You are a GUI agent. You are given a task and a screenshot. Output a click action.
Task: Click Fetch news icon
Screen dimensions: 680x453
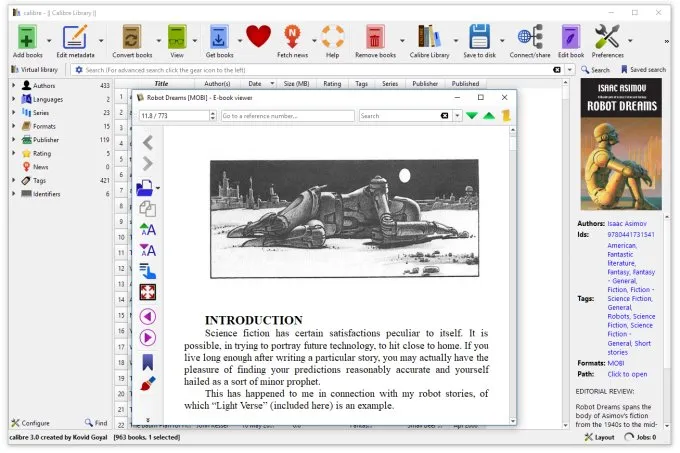click(x=292, y=37)
